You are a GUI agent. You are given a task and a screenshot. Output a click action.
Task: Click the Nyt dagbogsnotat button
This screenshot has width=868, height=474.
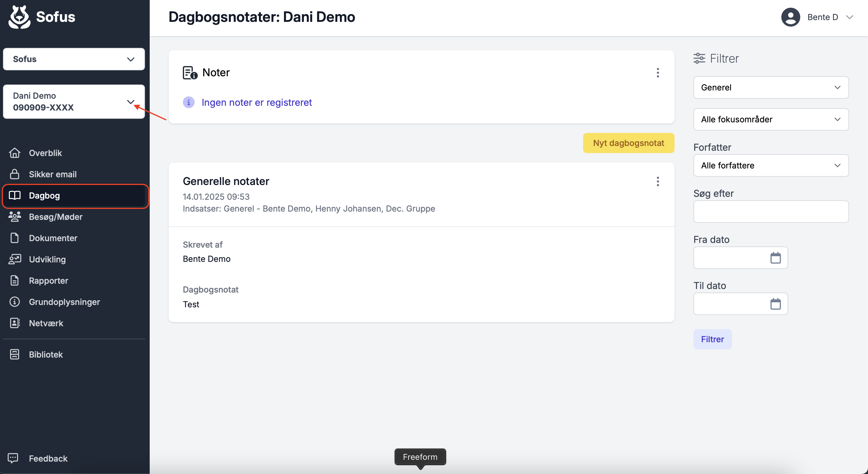[x=628, y=143]
